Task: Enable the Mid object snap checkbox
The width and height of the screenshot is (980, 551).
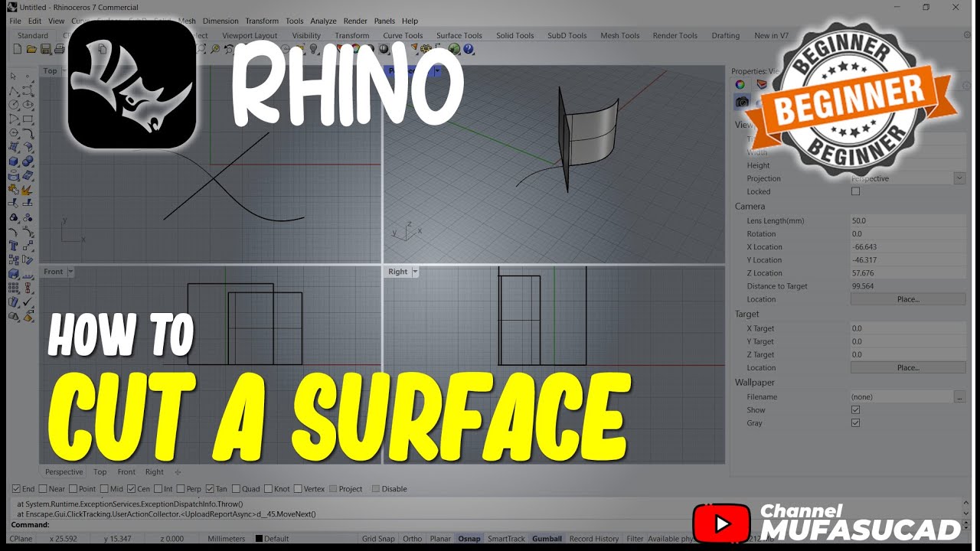Action: click(104, 489)
